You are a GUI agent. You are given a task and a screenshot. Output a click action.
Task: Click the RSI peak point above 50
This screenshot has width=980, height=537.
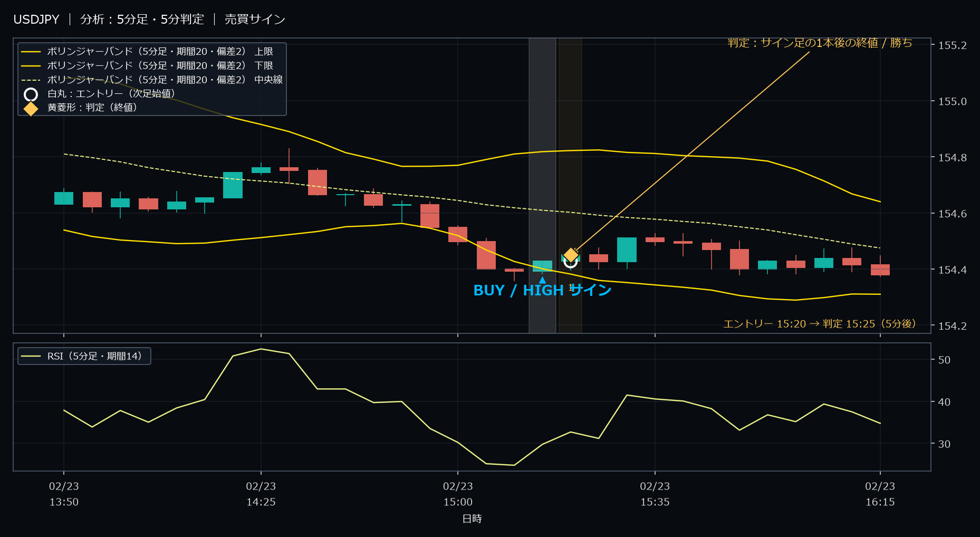pos(261,349)
